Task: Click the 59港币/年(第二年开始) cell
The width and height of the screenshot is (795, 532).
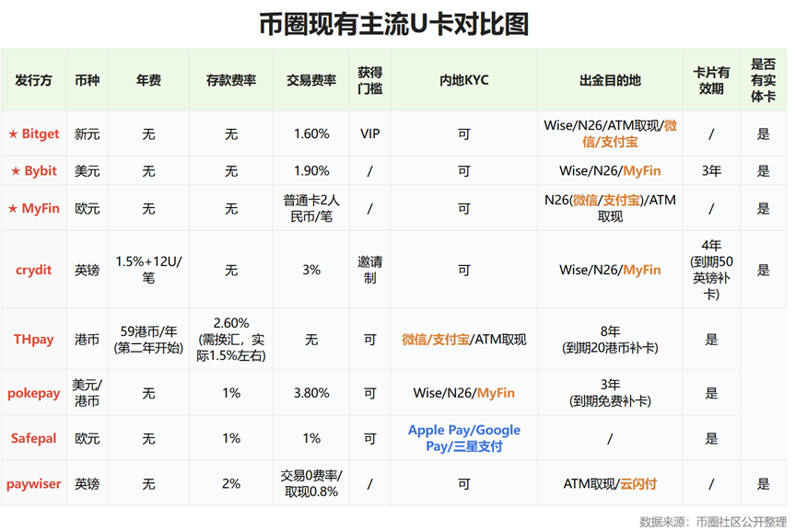Action: (x=148, y=339)
